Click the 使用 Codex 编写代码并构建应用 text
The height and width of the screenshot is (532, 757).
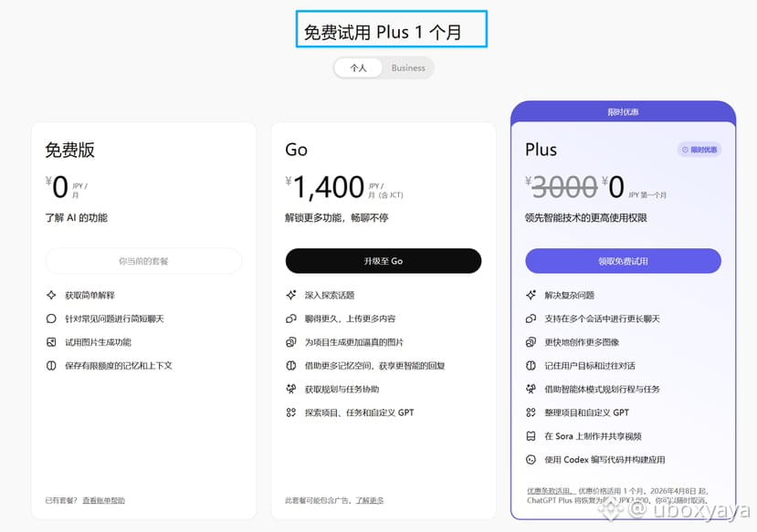(605, 460)
